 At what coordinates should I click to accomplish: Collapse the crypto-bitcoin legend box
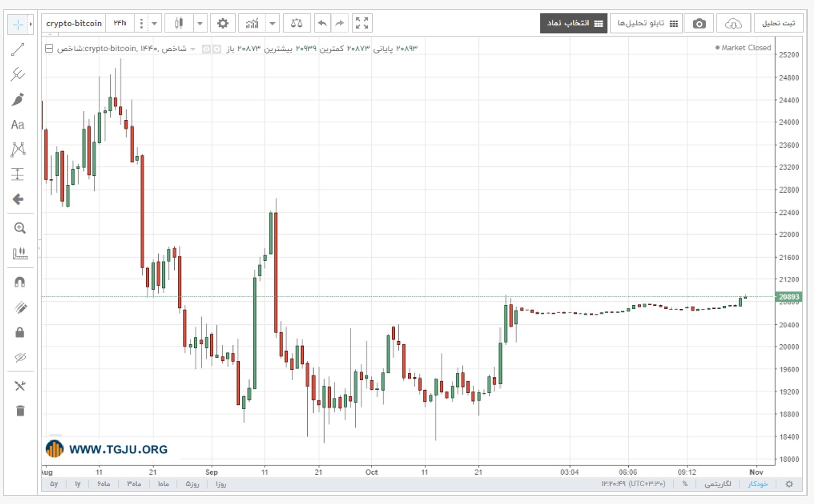(x=49, y=49)
